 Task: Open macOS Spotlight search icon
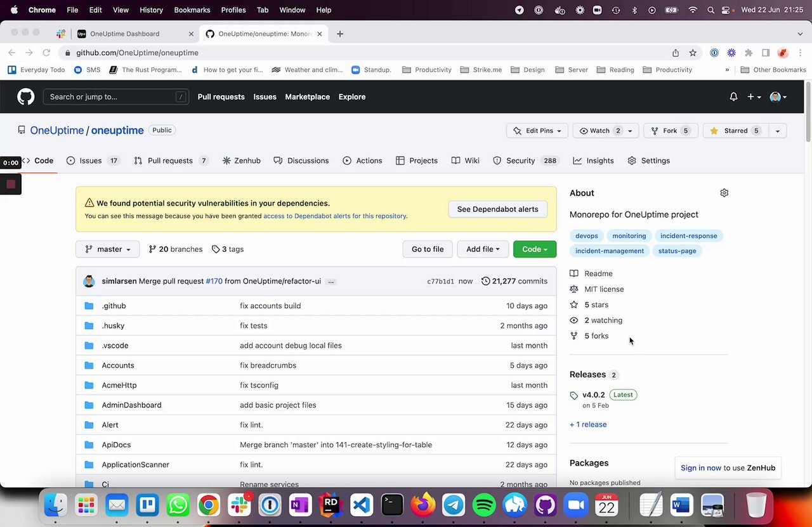coord(710,10)
